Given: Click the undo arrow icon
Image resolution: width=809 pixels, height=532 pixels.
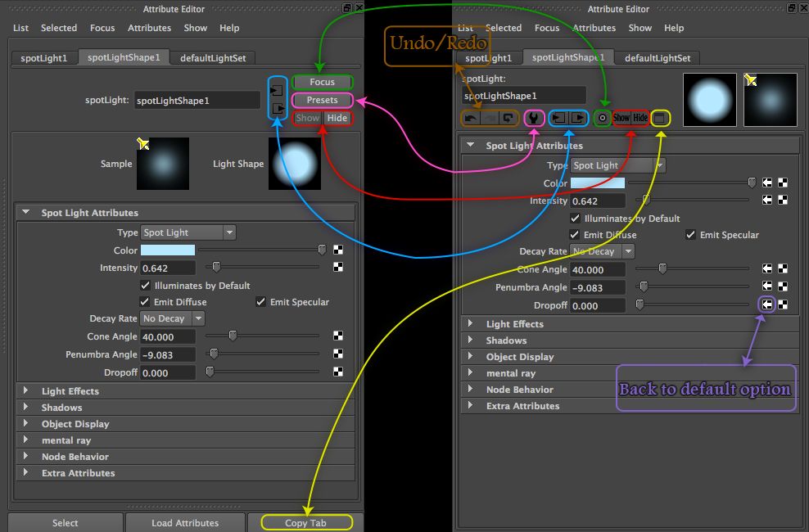Looking at the screenshot, I should pos(471,118).
